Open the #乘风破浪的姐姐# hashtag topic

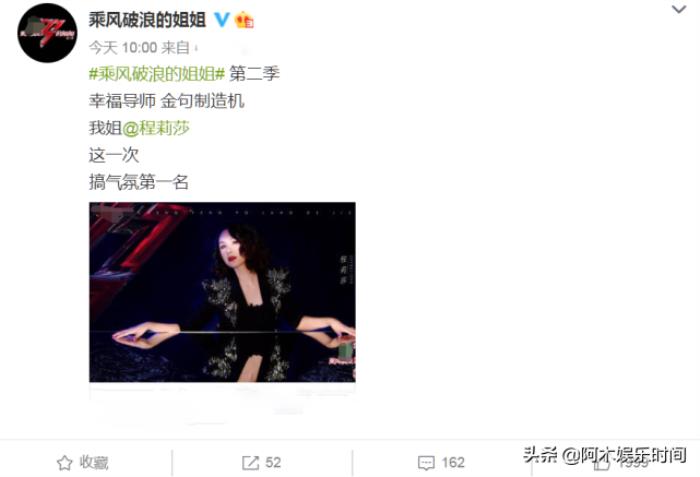[x=157, y=74]
